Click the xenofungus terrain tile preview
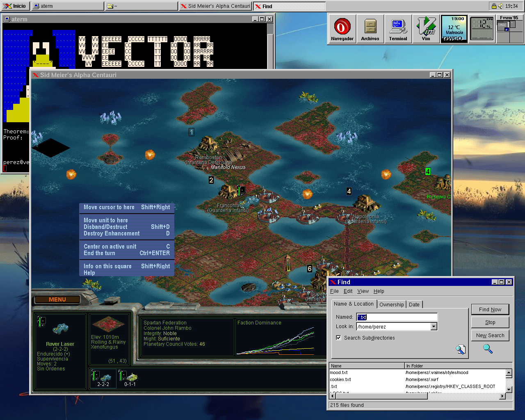The width and height of the screenshot is (525, 420). (x=109, y=324)
